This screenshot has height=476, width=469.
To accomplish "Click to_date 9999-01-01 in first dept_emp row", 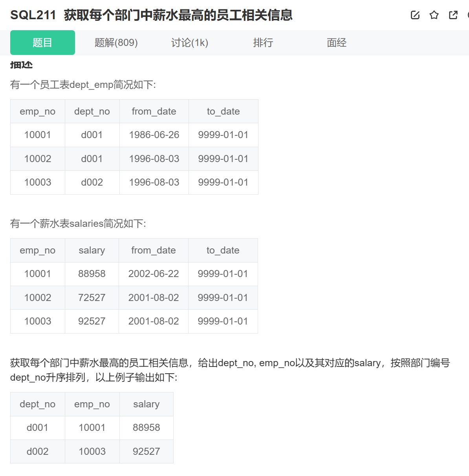I will [x=223, y=135].
